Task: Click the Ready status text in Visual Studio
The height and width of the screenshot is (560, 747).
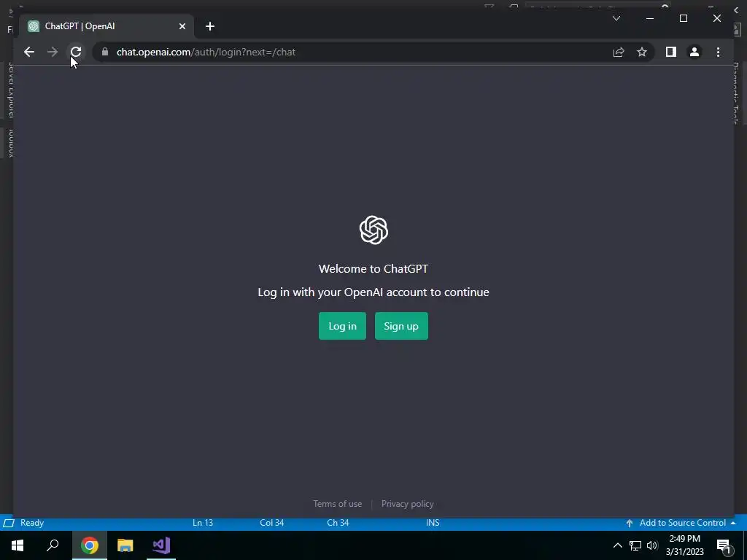Action: pyautogui.click(x=32, y=523)
